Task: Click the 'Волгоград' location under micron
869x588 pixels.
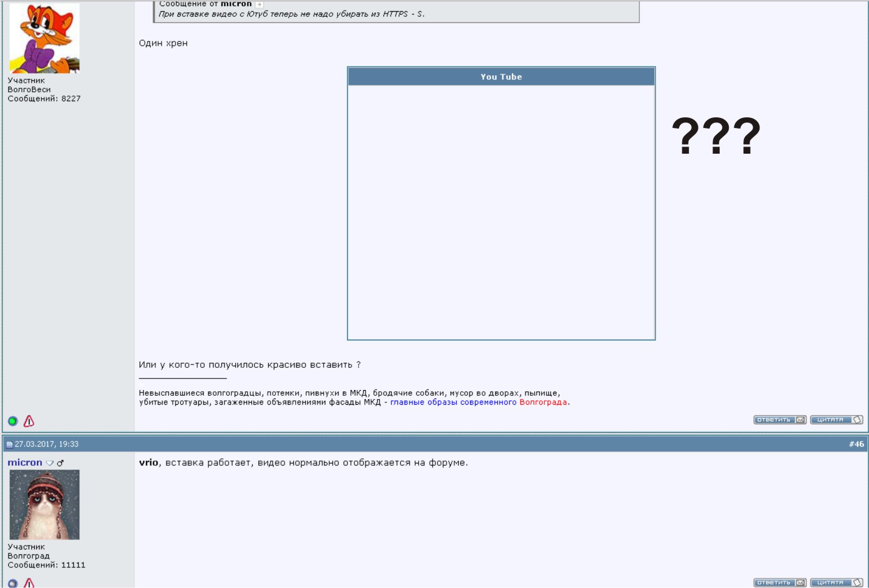Action: [x=29, y=556]
